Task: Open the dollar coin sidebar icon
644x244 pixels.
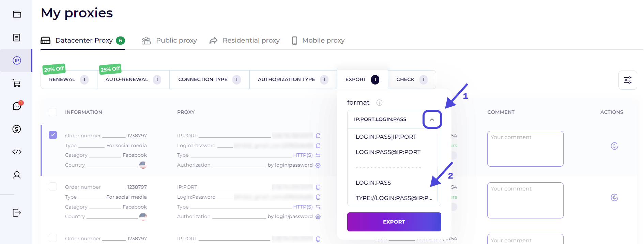Action: coord(17,129)
